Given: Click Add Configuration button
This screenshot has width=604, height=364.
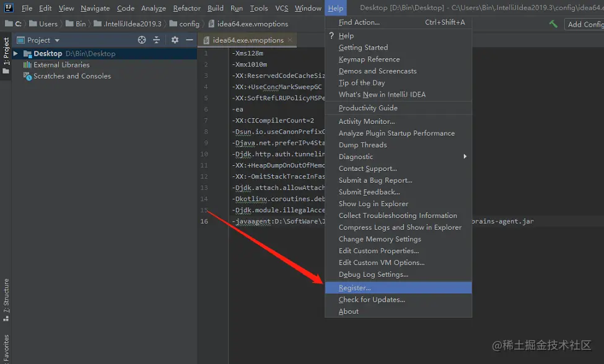Looking at the screenshot, I should 584,24.
